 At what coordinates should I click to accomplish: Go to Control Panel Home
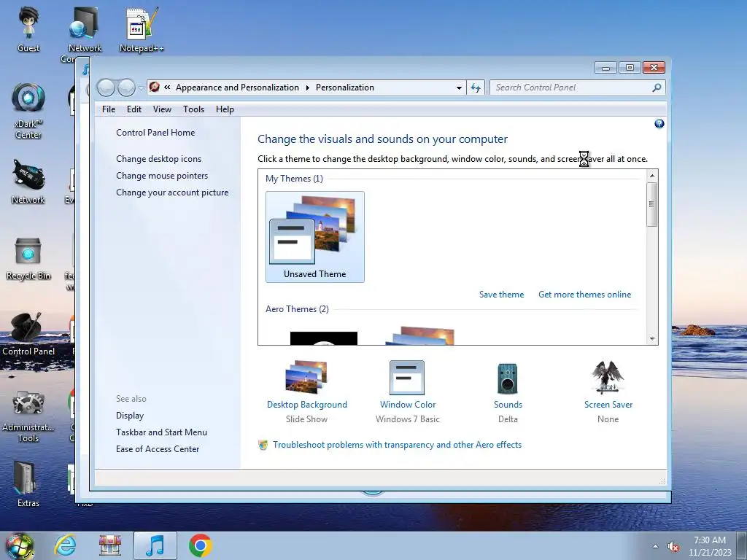click(155, 133)
